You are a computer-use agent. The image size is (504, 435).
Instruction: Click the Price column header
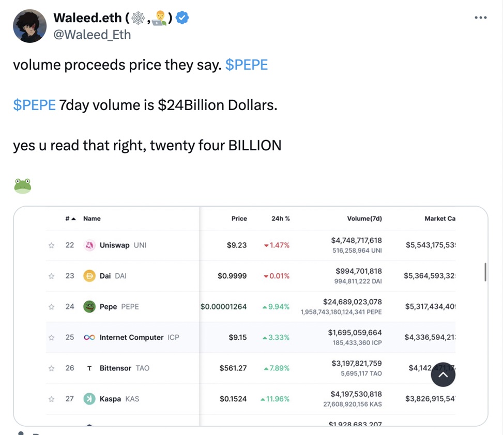tap(239, 219)
